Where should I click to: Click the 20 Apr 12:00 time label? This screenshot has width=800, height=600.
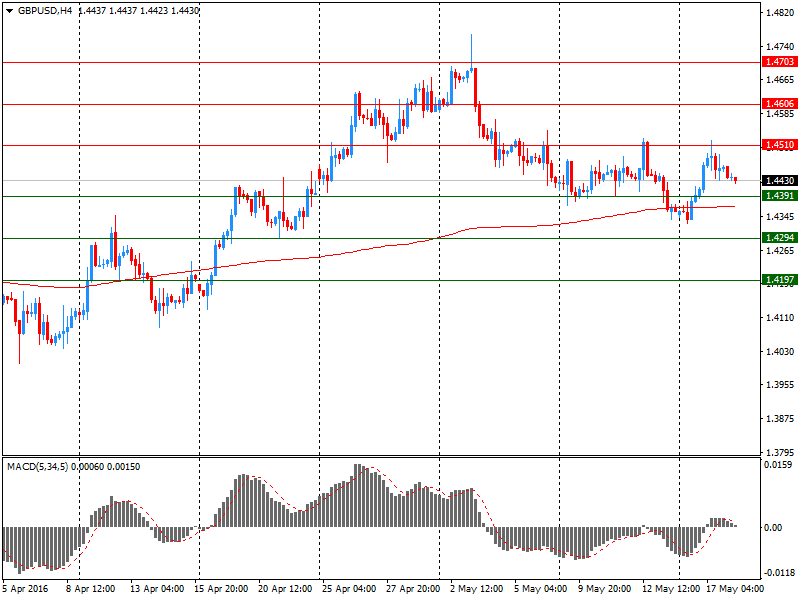285,589
